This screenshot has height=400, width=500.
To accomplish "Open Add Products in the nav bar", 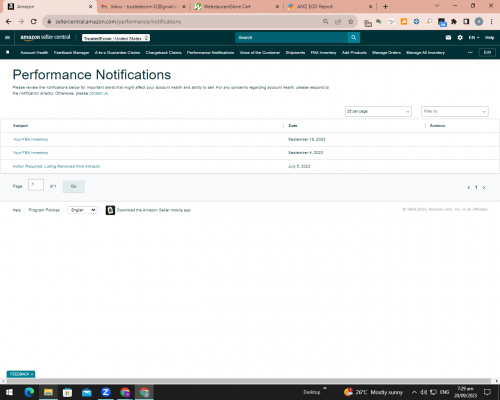I will coord(354,53).
